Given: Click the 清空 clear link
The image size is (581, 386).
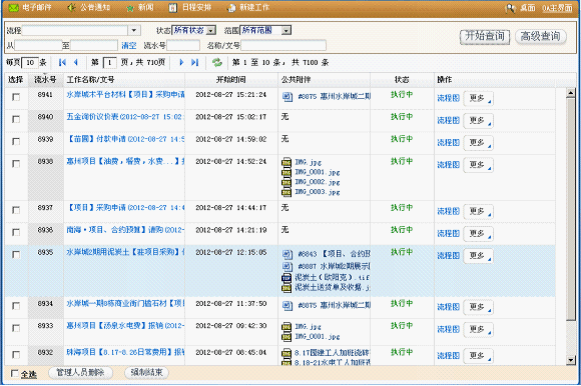Looking at the screenshot, I should [x=129, y=46].
